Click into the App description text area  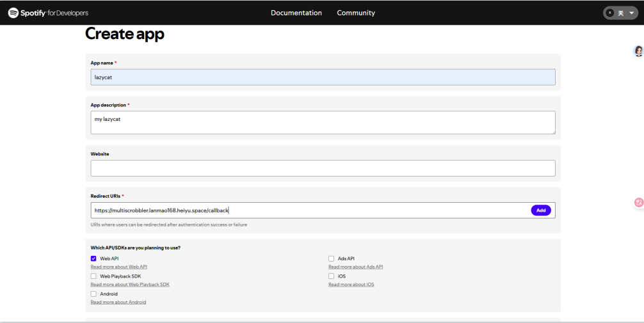click(323, 122)
